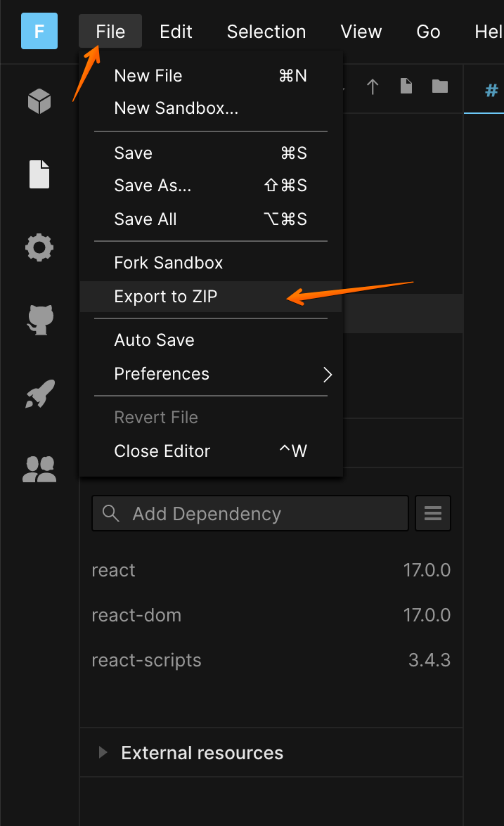Toggle Auto Save in File menu
The width and height of the screenshot is (504, 826).
(x=155, y=340)
